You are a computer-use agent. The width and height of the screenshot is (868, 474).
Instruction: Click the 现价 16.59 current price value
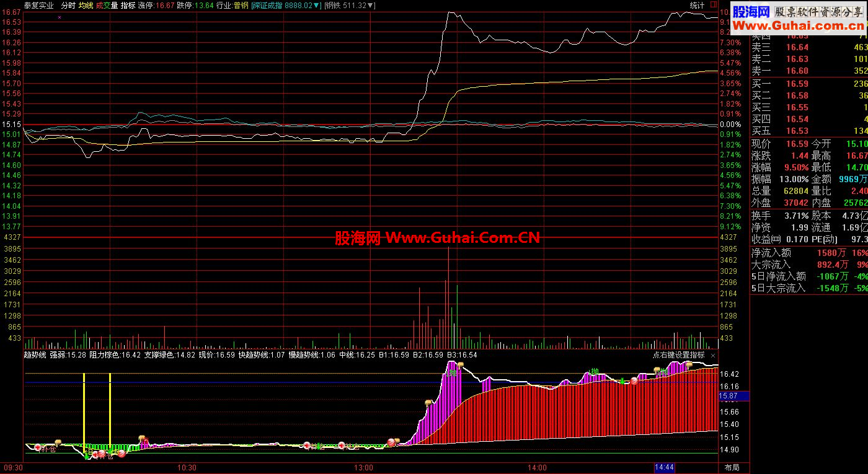(x=797, y=144)
